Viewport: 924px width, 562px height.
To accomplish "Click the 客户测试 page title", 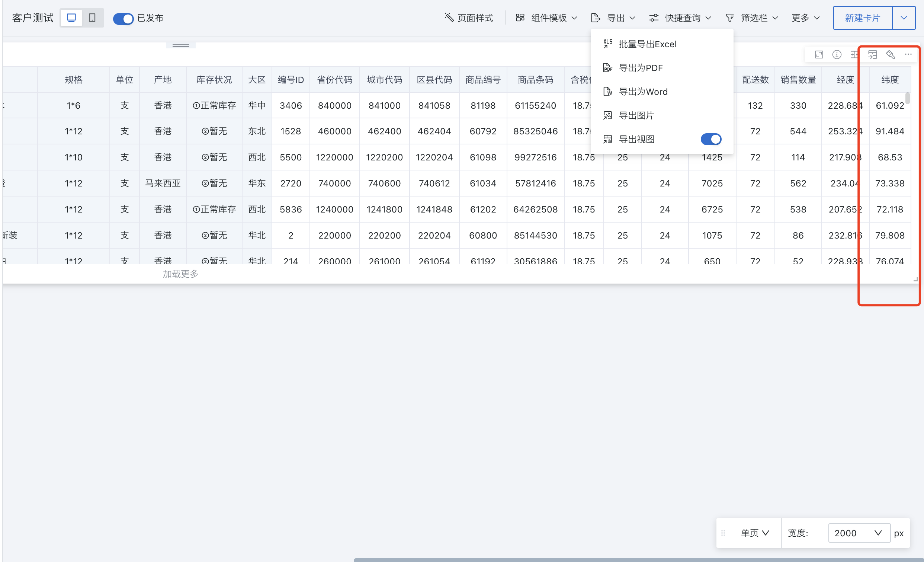I will 33,17.
